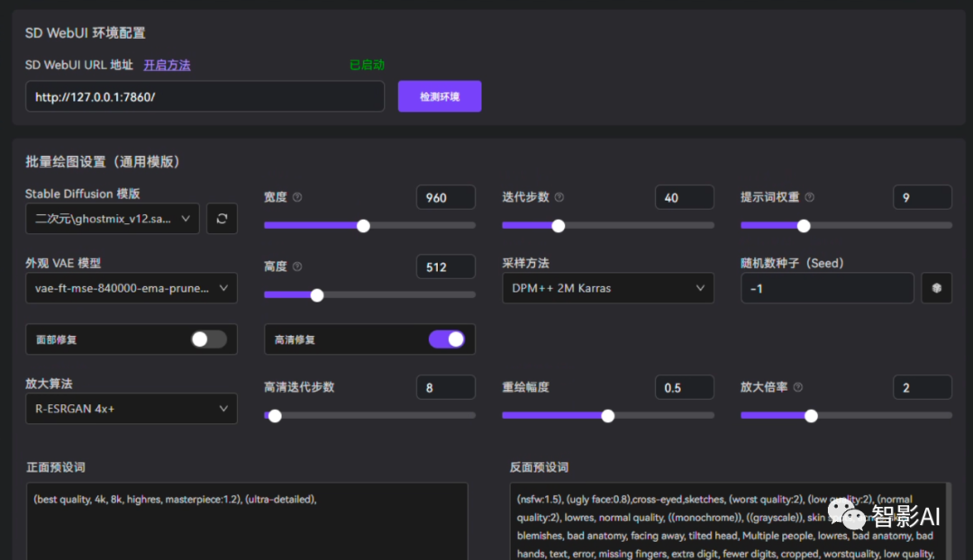The image size is (973, 560).
Task: Click the 高度 slider handle
Action: 317,295
